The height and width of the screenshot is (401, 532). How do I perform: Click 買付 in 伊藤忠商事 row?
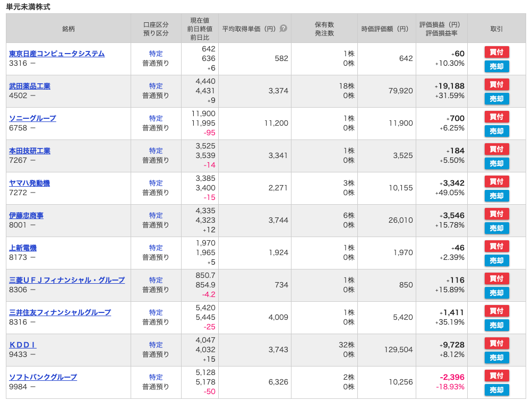coord(496,214)
